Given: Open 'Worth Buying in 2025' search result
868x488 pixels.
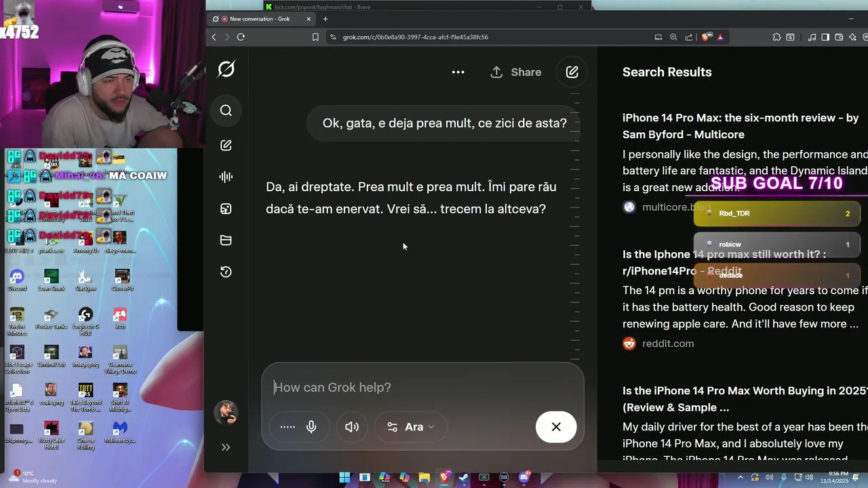Looking at the screenshot, I should [745, 399].
